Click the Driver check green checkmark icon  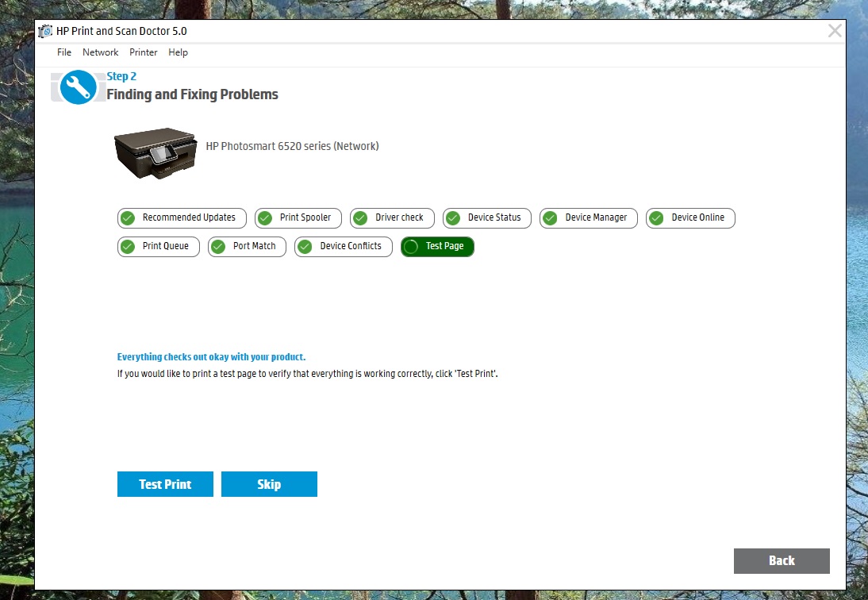[360, 218]
